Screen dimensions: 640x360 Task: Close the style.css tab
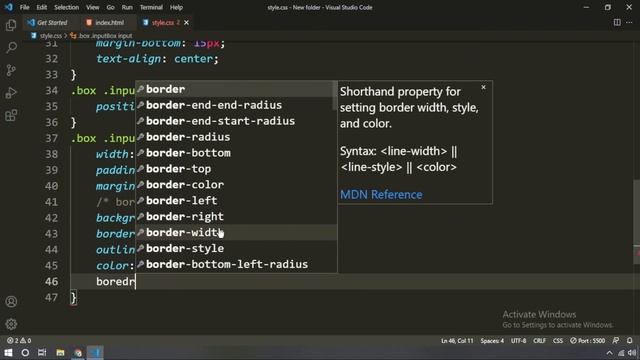tap(186, 22)
